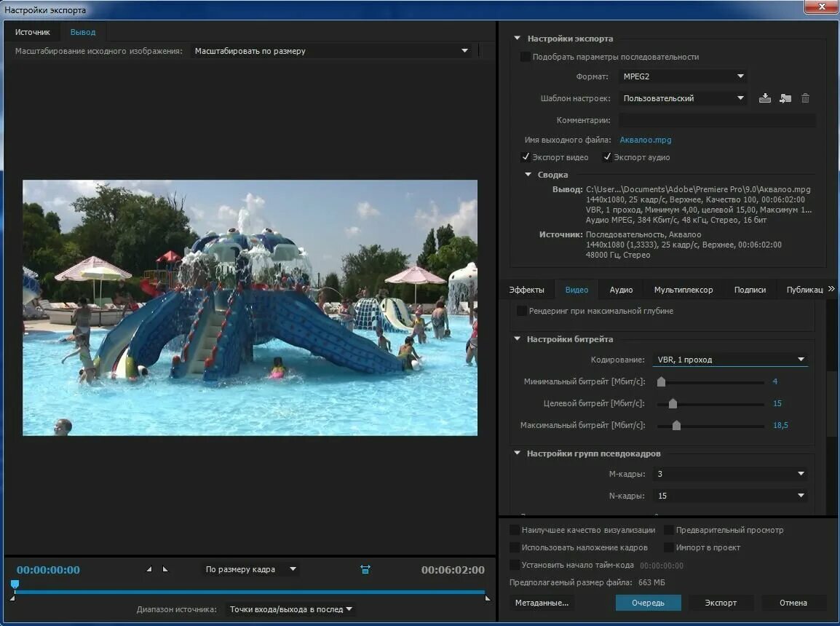Image resolution: width=840 pixels, height=626 pixels.
Task: Switch to Источник tab
Action: pos(32,32)
